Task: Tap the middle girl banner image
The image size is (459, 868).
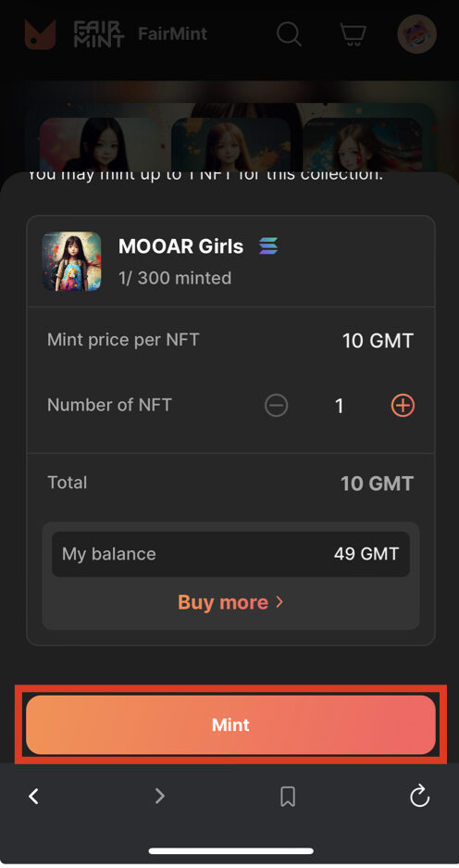Action: 231,144
